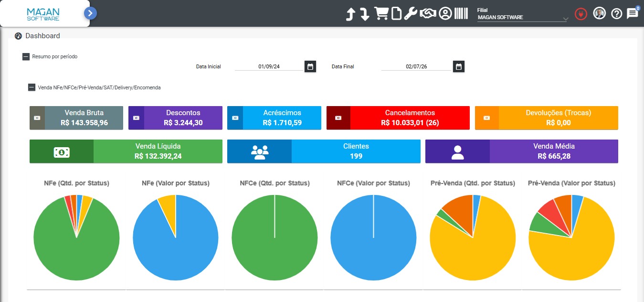Viewport: 644px width, 302px height.
Task: Click the Venda Líquida card
Action: (126, 151)
